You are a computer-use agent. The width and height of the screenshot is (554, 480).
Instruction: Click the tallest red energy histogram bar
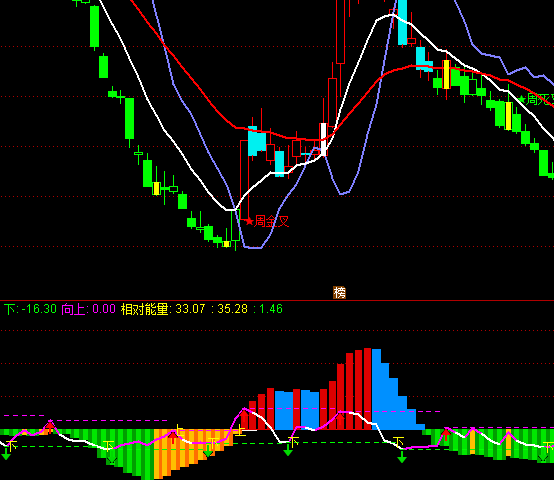pos(367,389)
